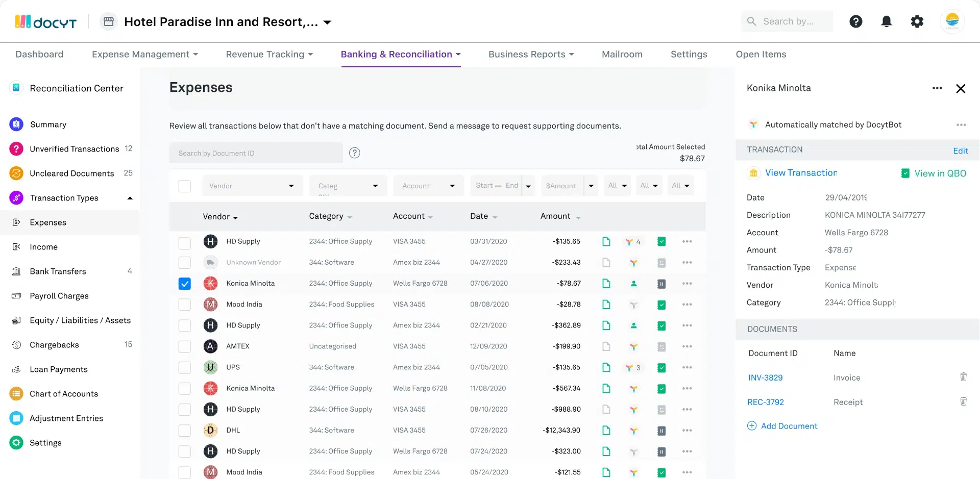The height and width of the screenshot is (479, 980).
Task: Click Add Document
Action: coord(782,426)
